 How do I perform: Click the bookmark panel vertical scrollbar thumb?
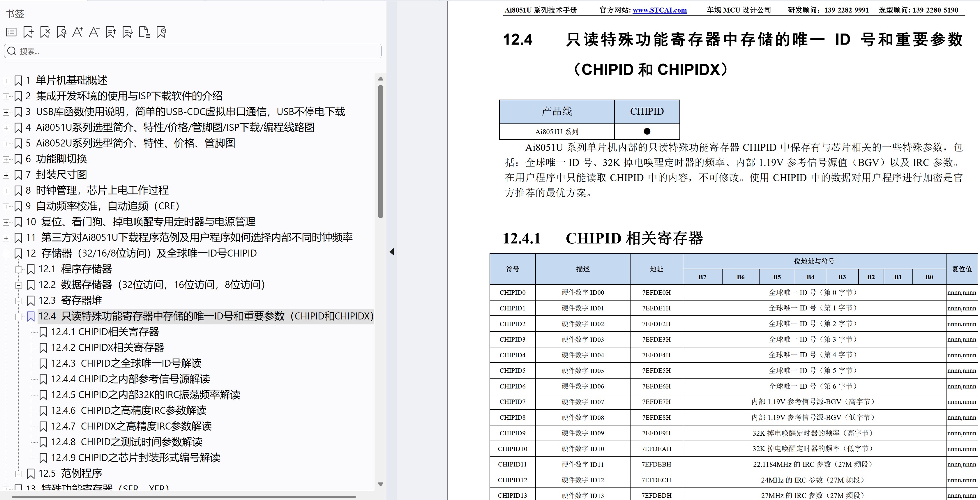pyautogui.click(x=380, y=151)
